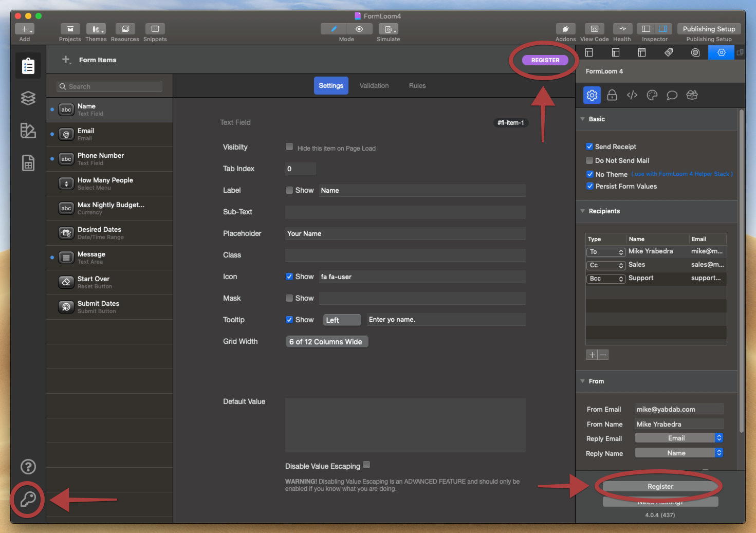The height and width of the screenshot is (533, 756).
Task: Uncheck Send Receipt
Action: pos(589,146)
